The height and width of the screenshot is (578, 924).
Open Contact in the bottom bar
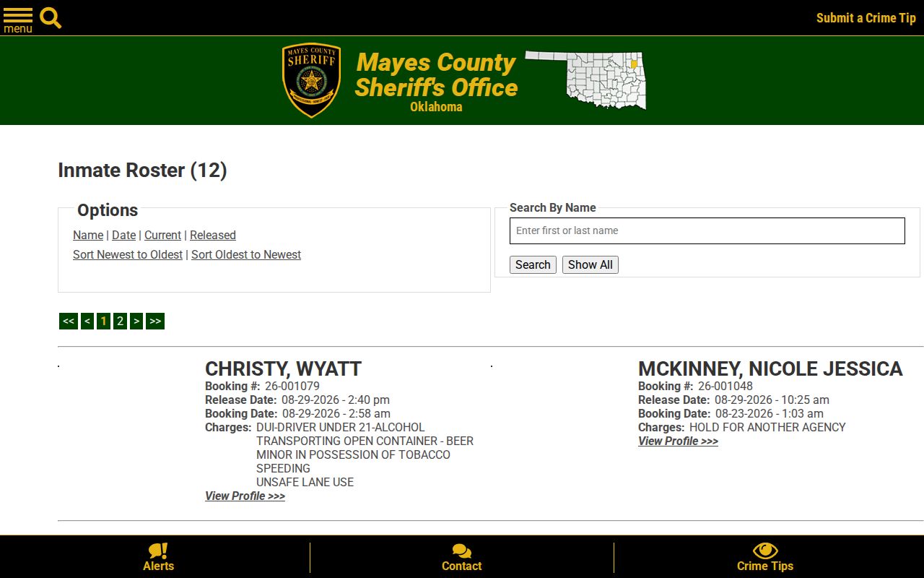462,558
